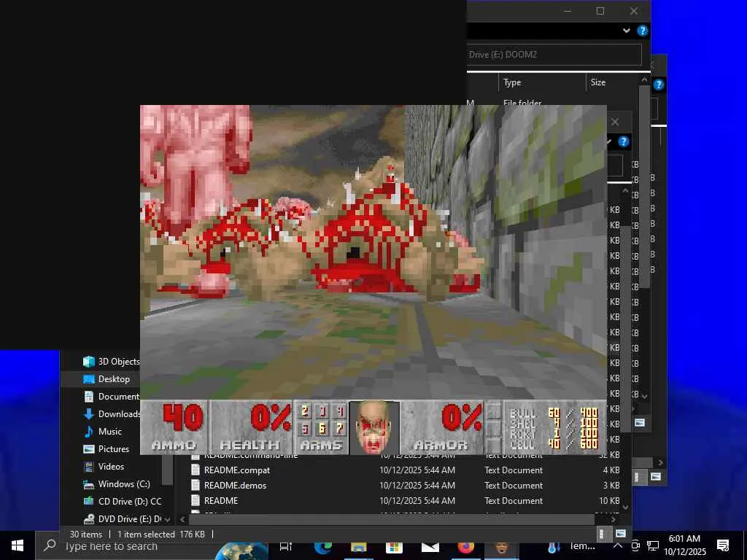Viewport: 747px width, 560px height.
Task: Click the front file list horizontal scrollbar
Action: click(391, 519)
